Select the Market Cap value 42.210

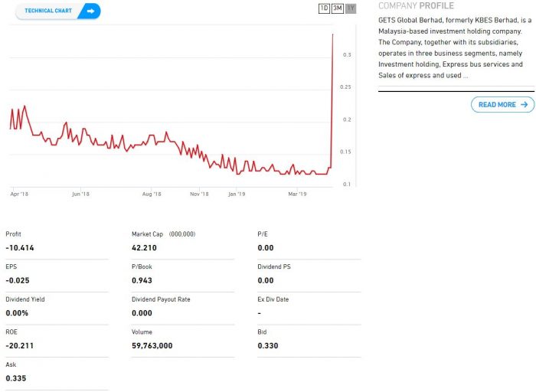click(145, 248)
